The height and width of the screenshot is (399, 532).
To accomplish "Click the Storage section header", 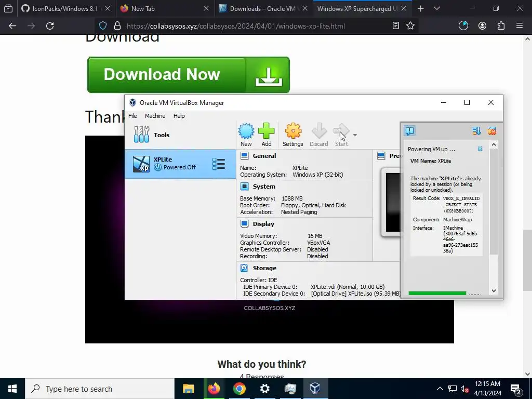I will click(264, 268).
